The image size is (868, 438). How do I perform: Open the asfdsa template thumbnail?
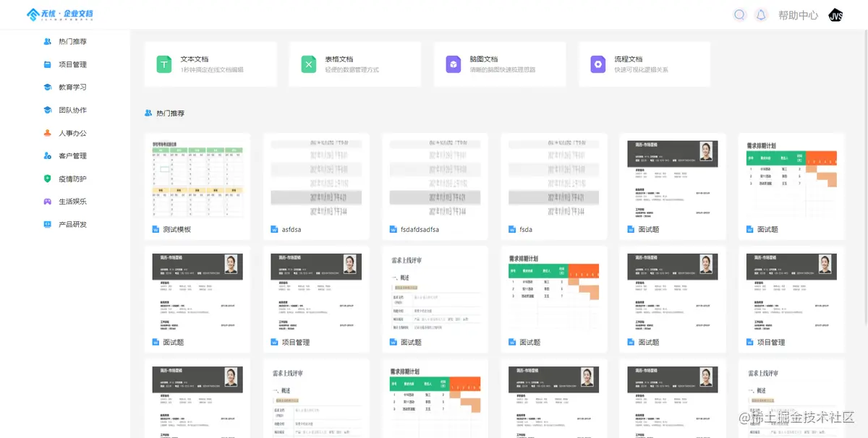[316, 178]
